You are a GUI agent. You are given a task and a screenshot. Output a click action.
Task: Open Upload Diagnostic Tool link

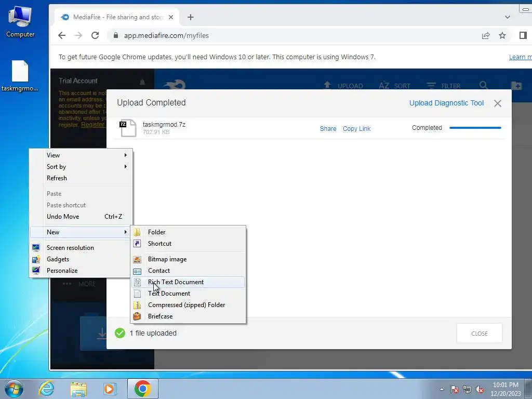[x=446, y=103]
